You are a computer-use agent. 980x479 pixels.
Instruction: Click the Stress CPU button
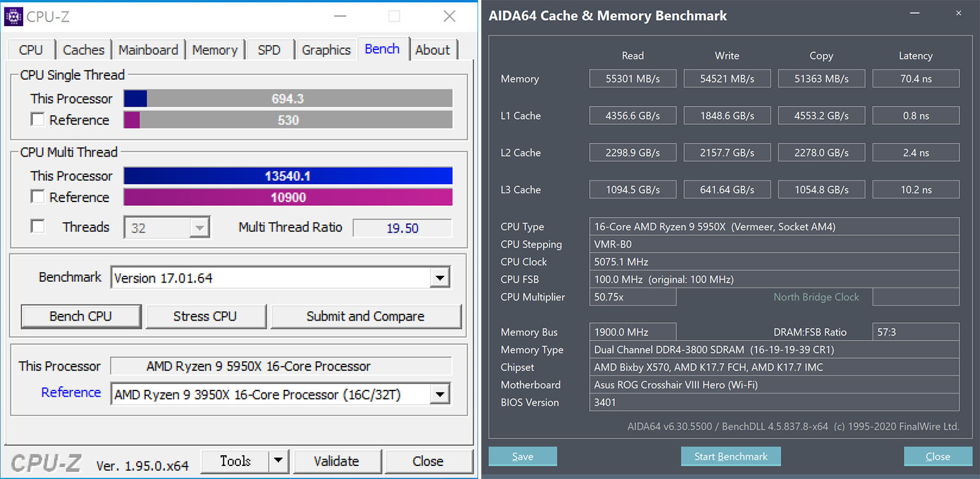point(205,316)
